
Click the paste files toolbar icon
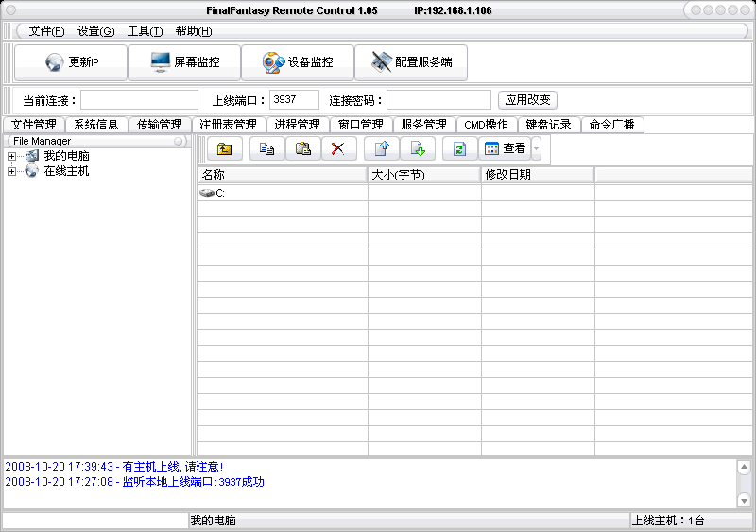302,148
